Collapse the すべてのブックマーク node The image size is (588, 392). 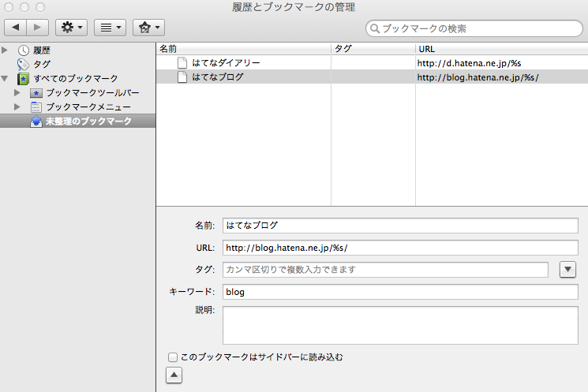(5, 78)
